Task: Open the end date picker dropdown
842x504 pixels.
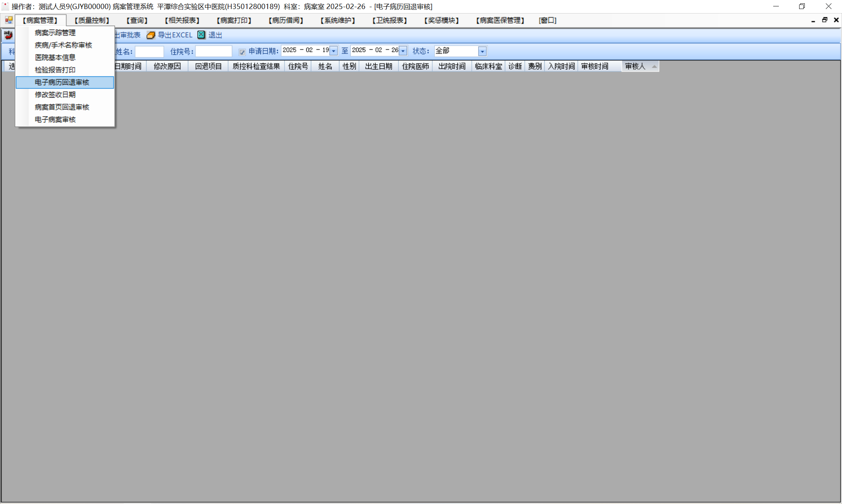Action: pyautogui.click(x=403, y=51)
